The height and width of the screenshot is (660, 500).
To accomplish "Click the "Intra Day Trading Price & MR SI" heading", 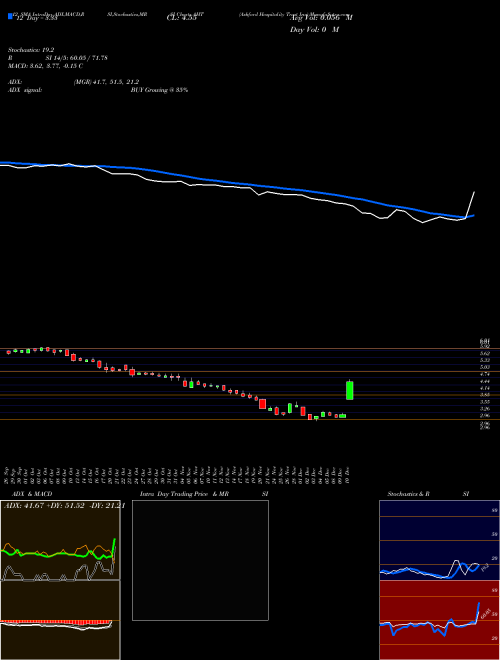I will point(204,494).
